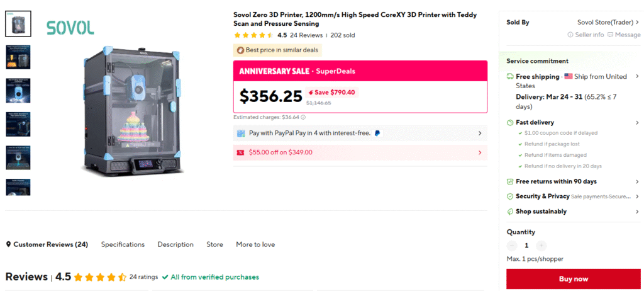Click the Seller info icon
Screen dimensions: 644x291
pos(571,35)
